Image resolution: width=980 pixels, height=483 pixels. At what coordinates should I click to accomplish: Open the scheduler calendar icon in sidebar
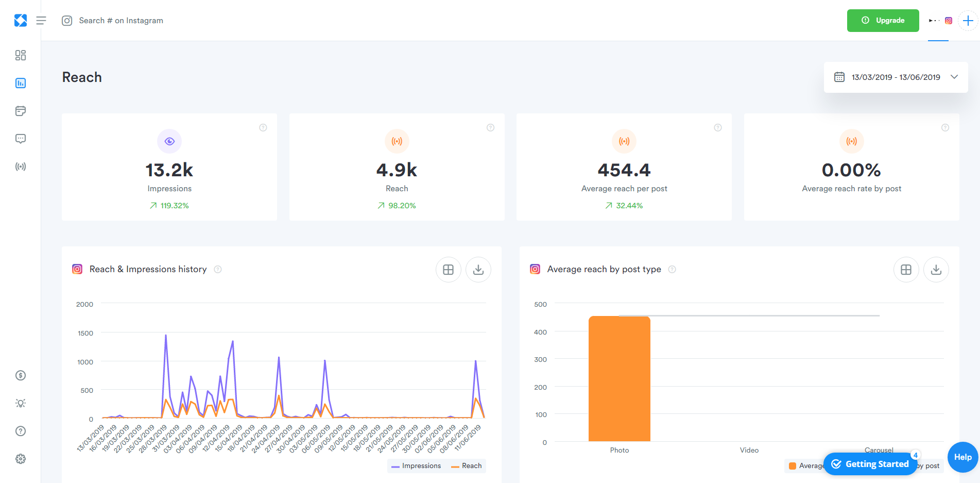click(21, 111)
